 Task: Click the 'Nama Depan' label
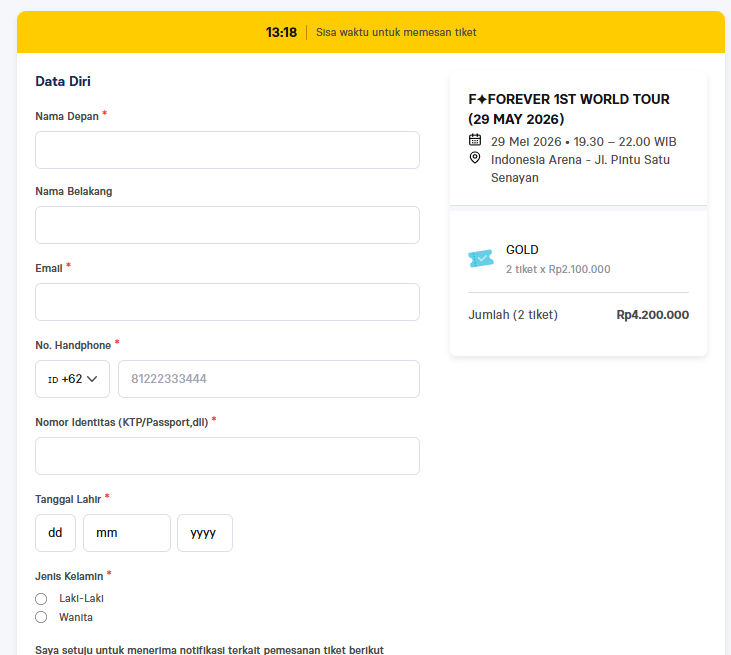coord(67,117)
